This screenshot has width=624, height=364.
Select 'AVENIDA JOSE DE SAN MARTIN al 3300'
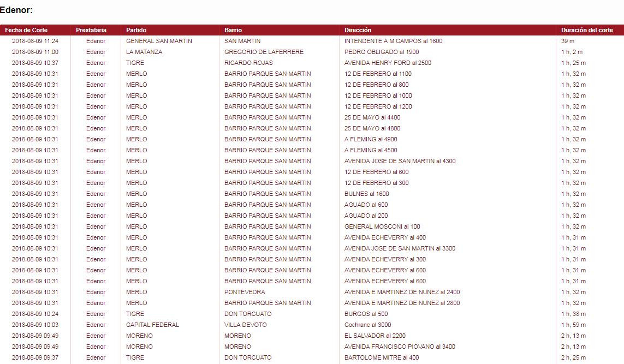click(x=400, y=249)
